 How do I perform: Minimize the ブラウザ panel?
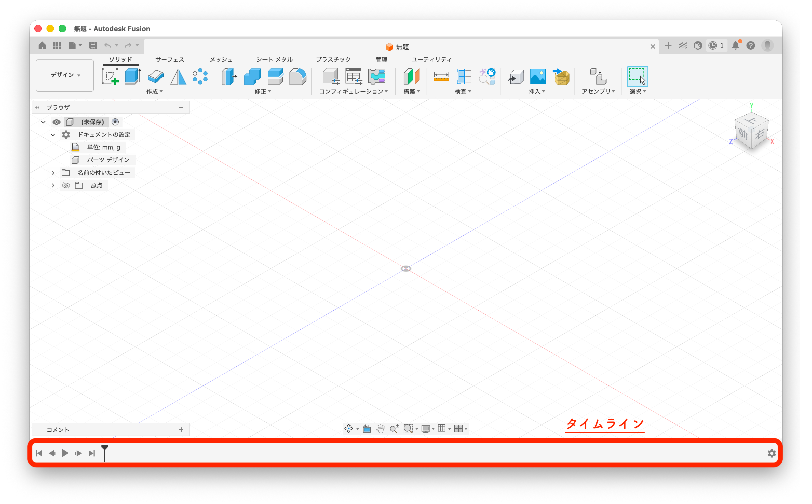click(x=181, y=107)
